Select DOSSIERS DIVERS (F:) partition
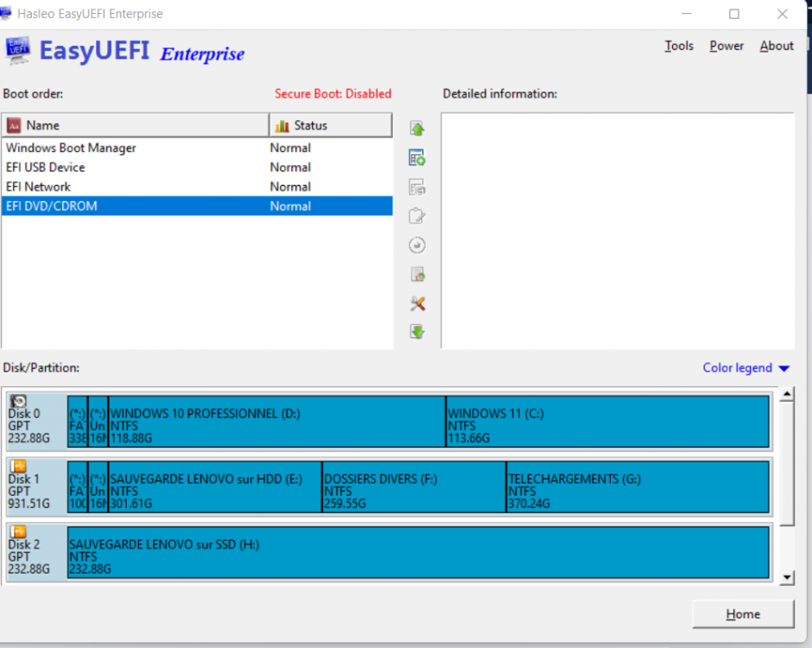This screenshot has width=812, height=648. (x=415, y=487)
